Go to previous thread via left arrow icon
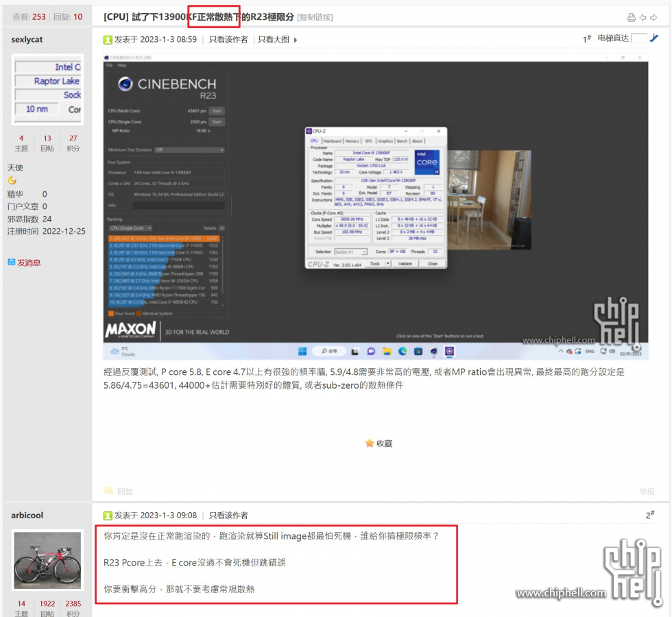This screenshot has height=617, width=672. point(643,18)
